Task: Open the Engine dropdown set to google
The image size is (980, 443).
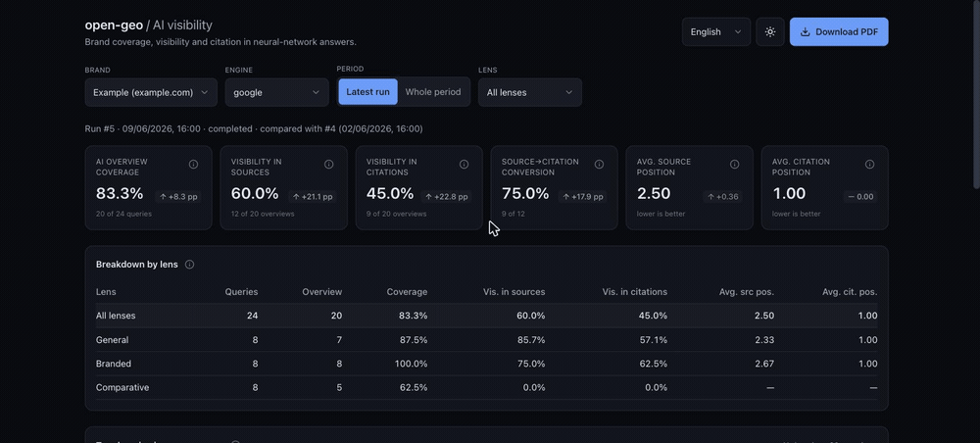Action: (277, 92)
